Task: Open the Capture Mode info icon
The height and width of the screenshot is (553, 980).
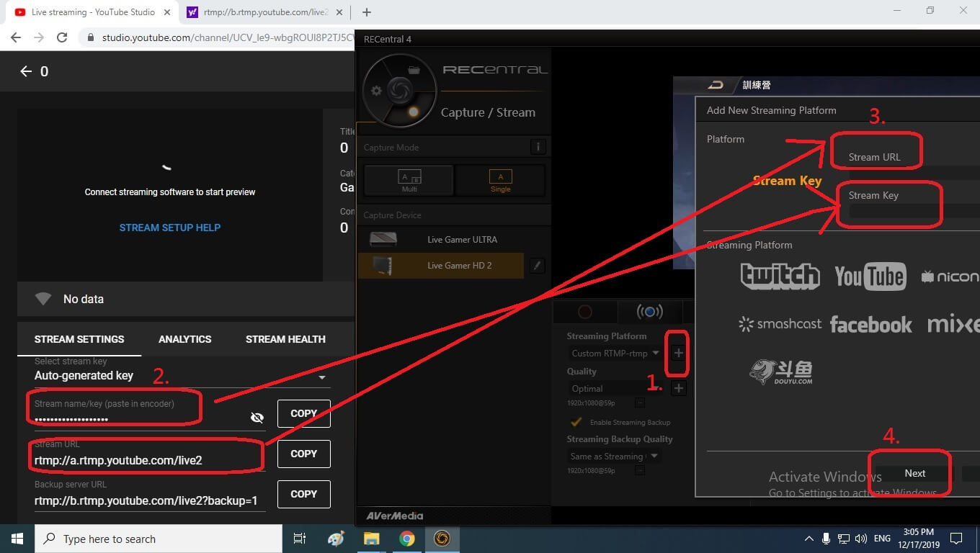Action: click(538, 147)
